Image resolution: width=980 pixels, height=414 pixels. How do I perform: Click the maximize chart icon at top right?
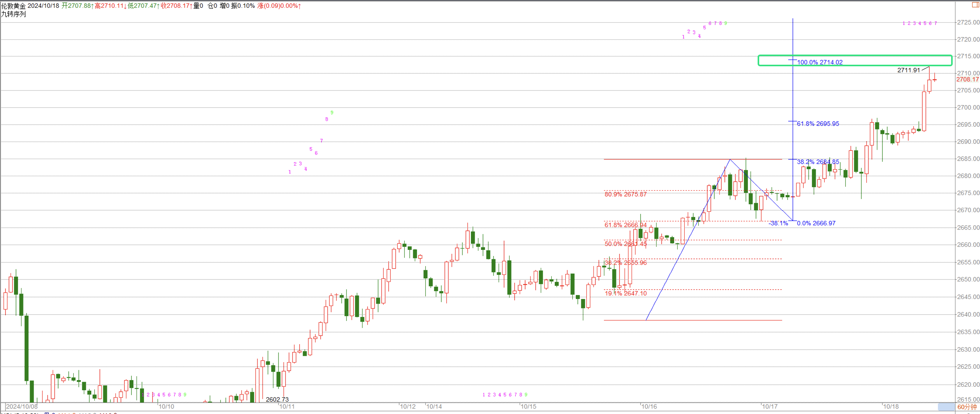coord(976,4)
